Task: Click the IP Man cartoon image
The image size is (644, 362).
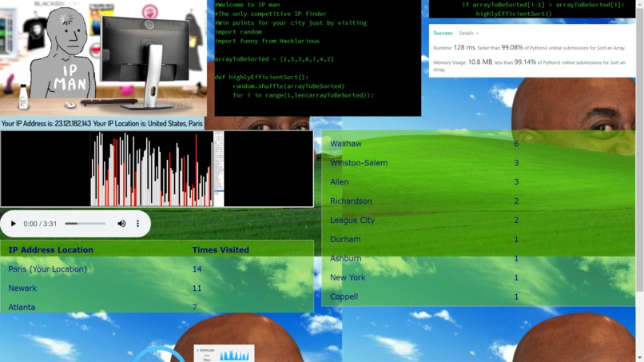Action: pos(103,58)
